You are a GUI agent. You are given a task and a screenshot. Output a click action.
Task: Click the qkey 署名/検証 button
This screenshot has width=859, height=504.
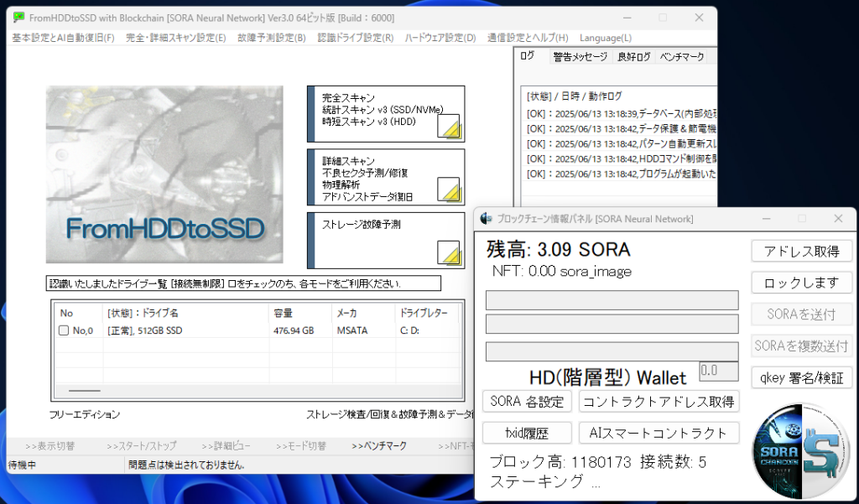[801, 378]
